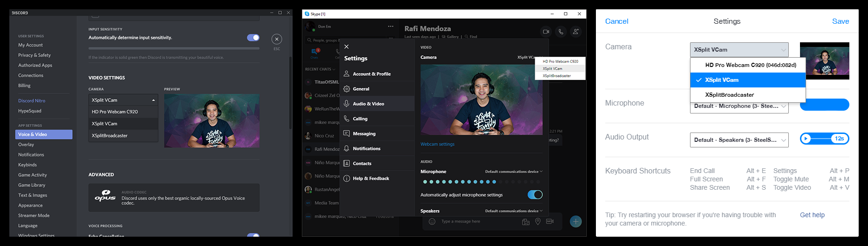868x246 pixels.
Task: Collapse the Discord camera dropdown
Action: [153, 100]
